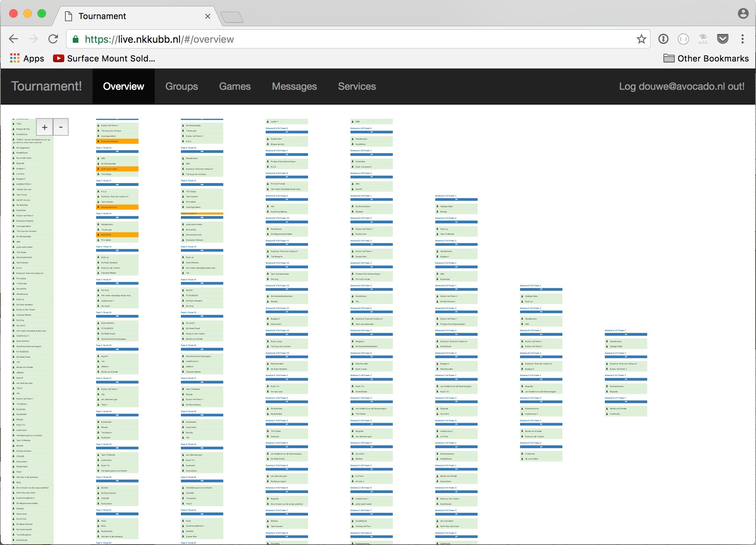The width and height of the screenshot is (756, 545).
Task: Log out douwe@avocado.nl
Action: [682, 86]
